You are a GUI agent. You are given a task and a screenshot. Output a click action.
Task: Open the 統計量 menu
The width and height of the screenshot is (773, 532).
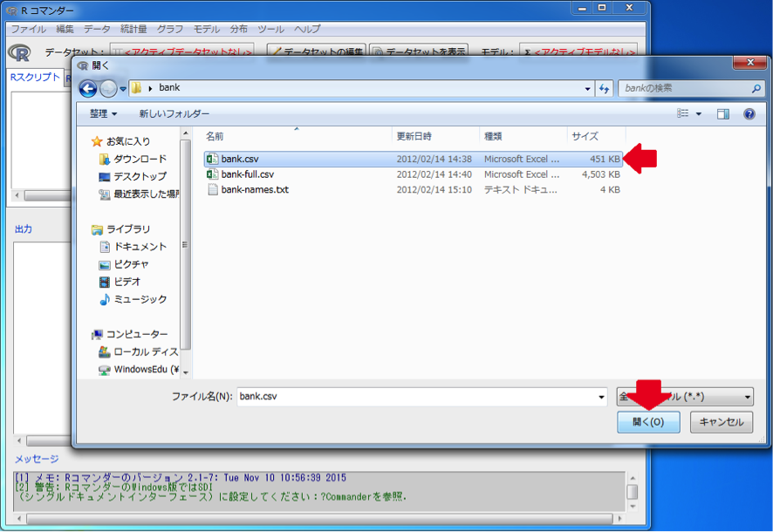point(133,30)
